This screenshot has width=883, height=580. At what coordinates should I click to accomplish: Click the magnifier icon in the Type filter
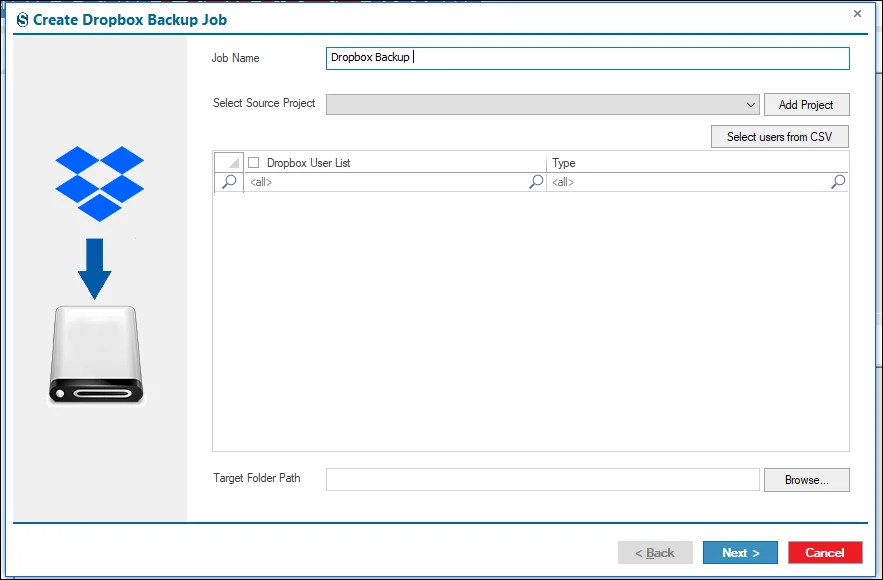838,181
